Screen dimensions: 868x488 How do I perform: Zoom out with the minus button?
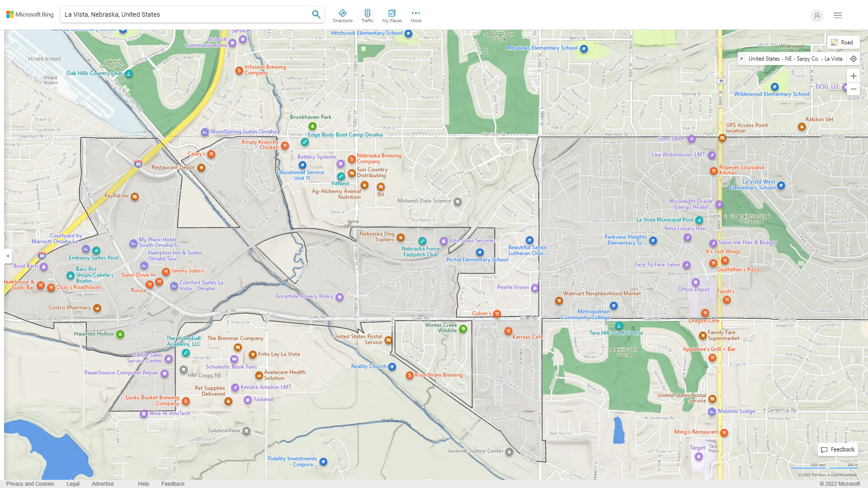(854, 89)
